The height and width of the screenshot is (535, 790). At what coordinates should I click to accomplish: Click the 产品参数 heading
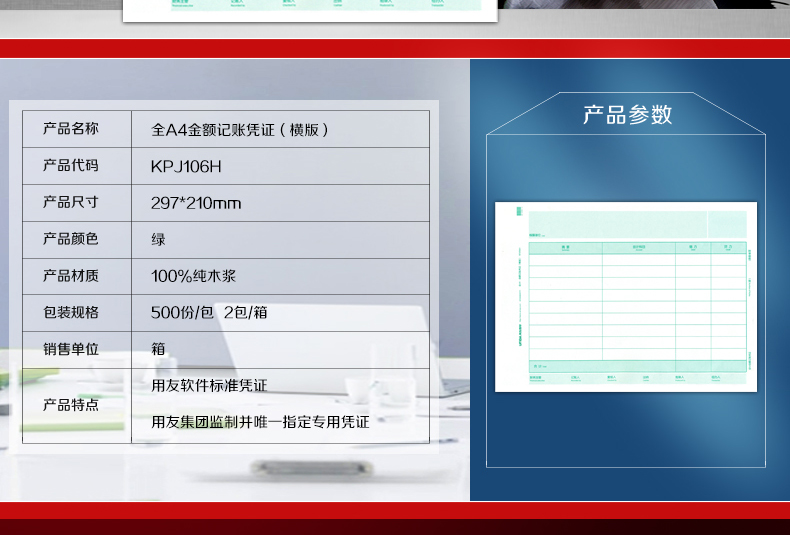[x=627, y=115]
